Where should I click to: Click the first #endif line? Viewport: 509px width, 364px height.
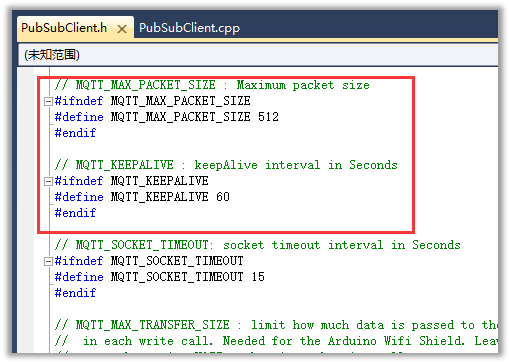coord(75,133)
